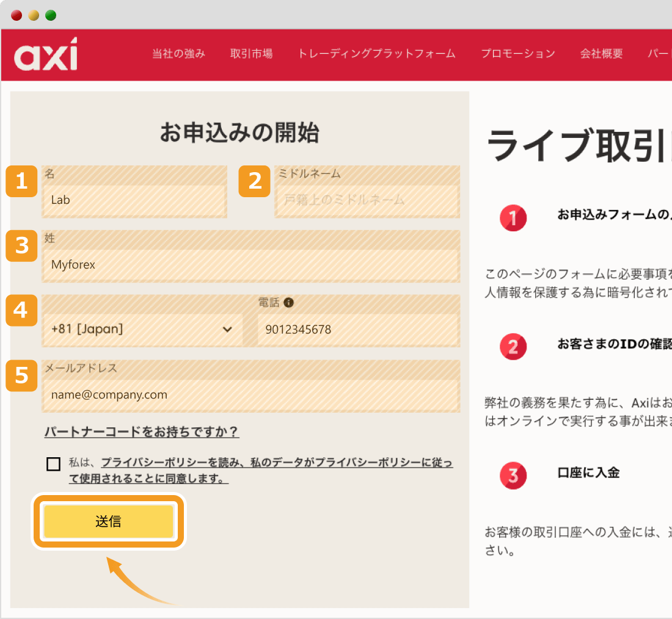The image size is (672, 619).
Task: Click the orange number 1 badge
Action: (21, 181)
